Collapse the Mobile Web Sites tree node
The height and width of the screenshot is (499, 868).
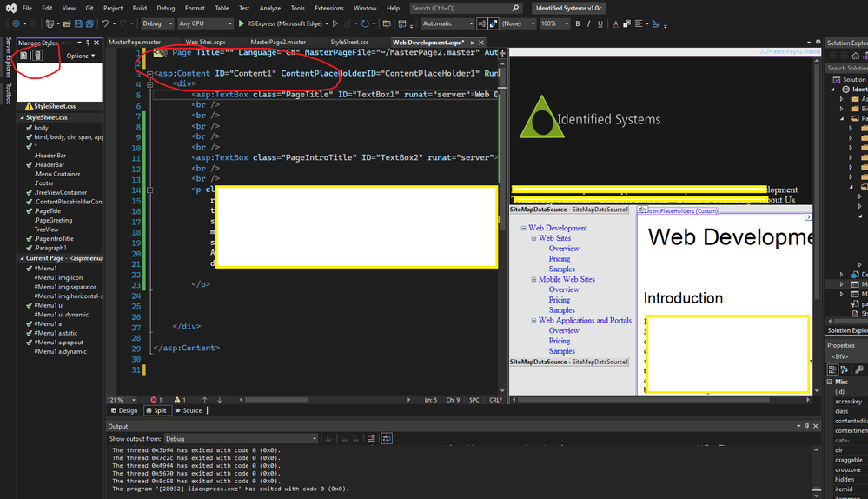point(533,280)
